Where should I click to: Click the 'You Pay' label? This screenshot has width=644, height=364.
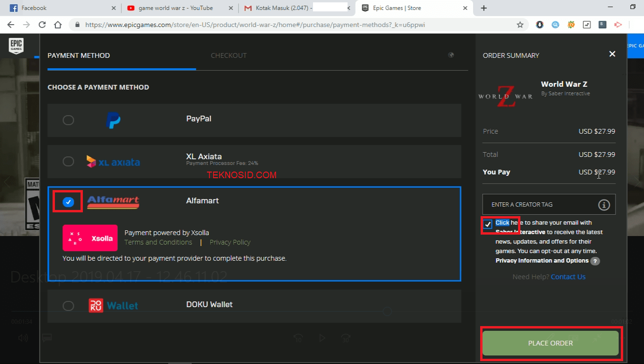click(x=496, y=172)
